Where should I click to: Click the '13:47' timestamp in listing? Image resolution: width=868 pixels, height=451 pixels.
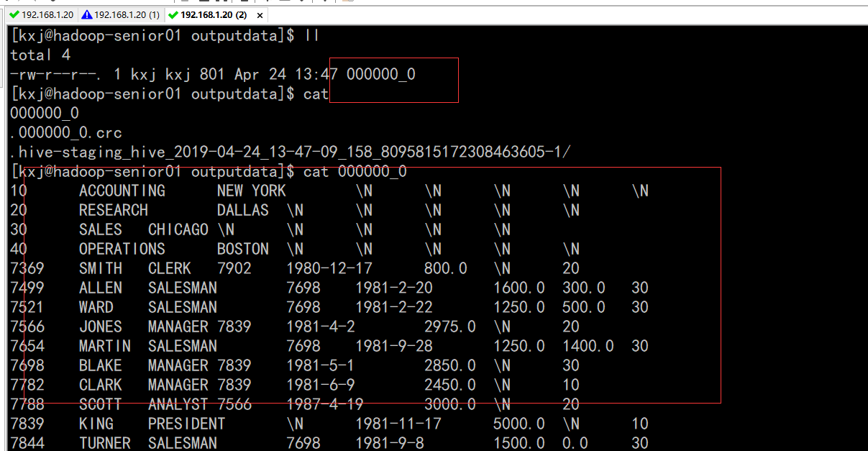tap(316, 74)
